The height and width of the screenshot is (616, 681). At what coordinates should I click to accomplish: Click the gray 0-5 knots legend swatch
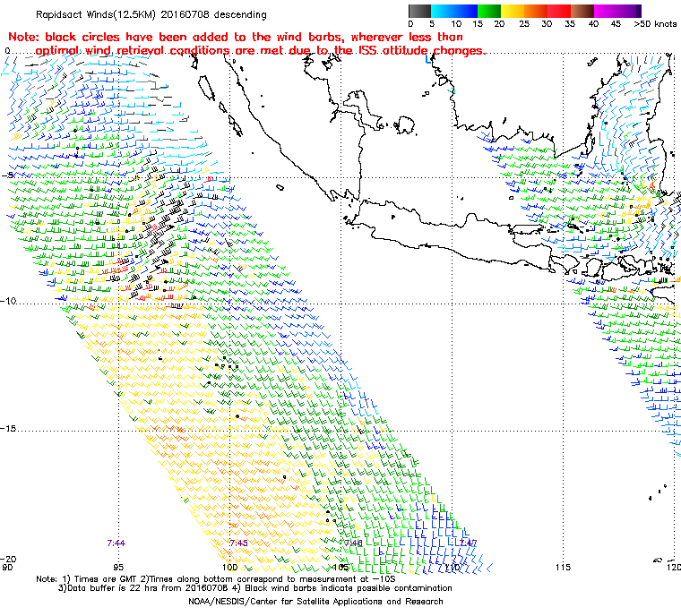click(x=419, y=11)
